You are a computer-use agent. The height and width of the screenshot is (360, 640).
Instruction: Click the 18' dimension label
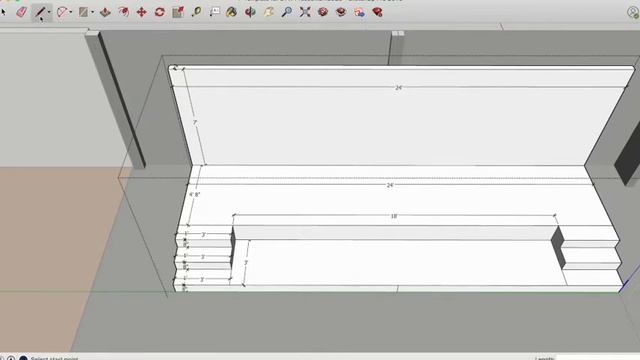(x=394, y=216)
